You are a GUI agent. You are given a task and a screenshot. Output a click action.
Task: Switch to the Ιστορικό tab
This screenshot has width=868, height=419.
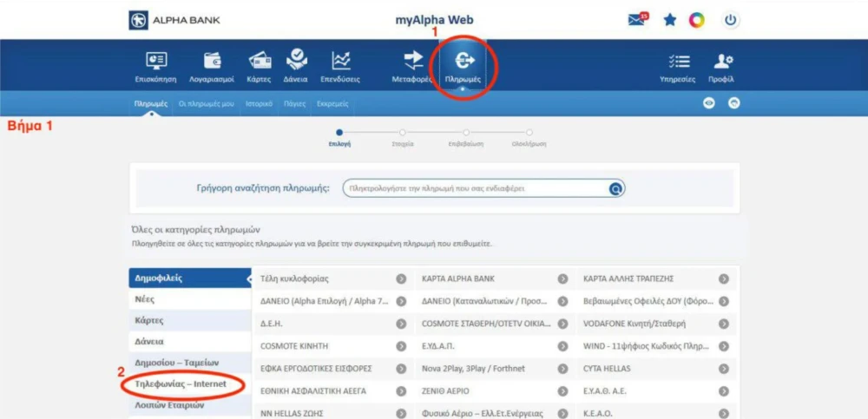[259, 103]
